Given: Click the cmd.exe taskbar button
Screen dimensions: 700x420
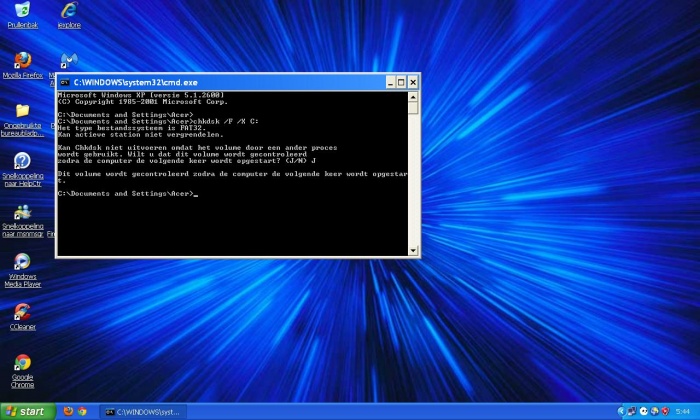Looking at the screenshot, I should (143, 412).
